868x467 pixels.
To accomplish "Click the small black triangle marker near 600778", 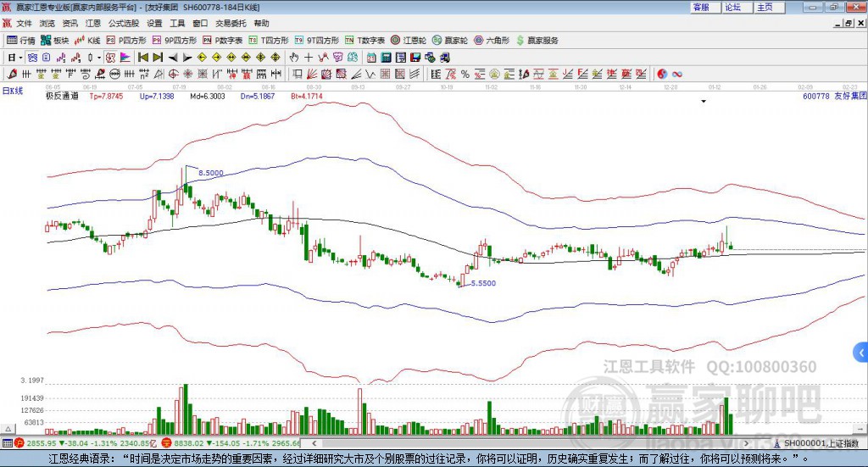I will pos(704,101).
